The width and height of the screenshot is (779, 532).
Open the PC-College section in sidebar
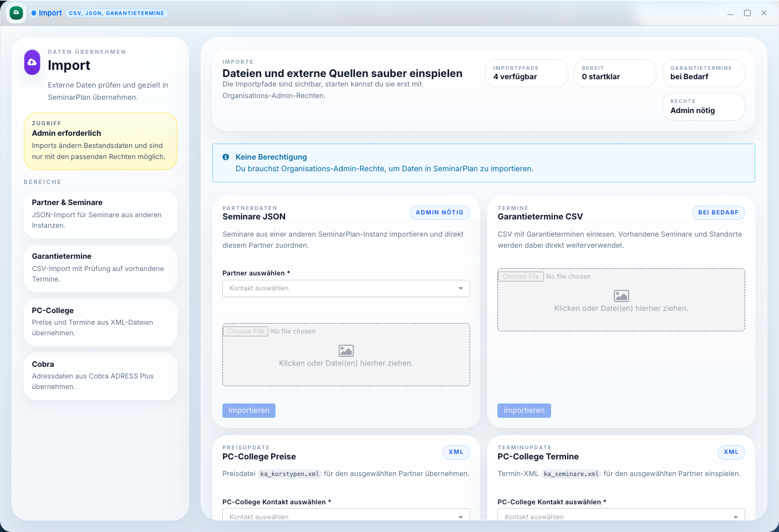pyautogui.click(x=100, y=322)
